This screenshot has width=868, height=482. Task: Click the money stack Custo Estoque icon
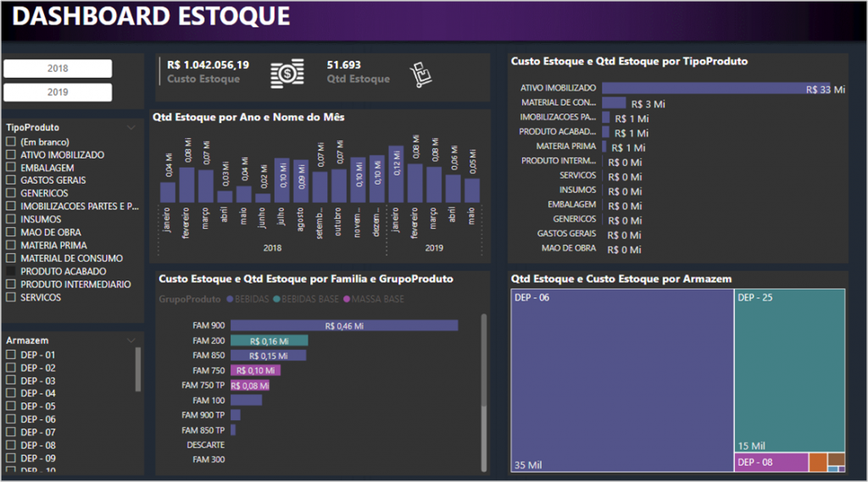(287, 74)
